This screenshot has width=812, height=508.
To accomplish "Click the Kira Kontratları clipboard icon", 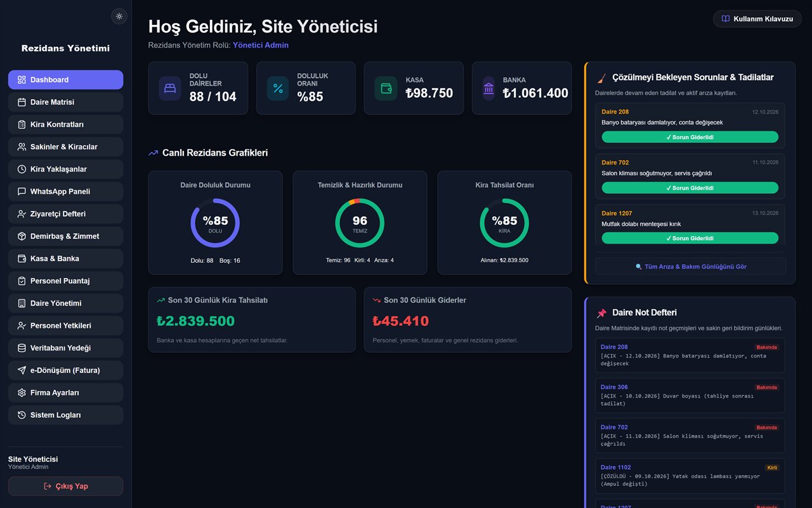I will tap(22, 124).
